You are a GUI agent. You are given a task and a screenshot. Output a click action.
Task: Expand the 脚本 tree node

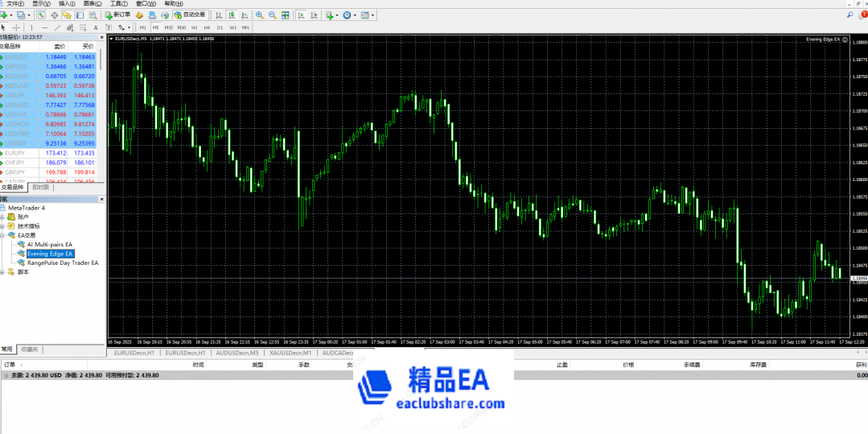click(2, 272)
